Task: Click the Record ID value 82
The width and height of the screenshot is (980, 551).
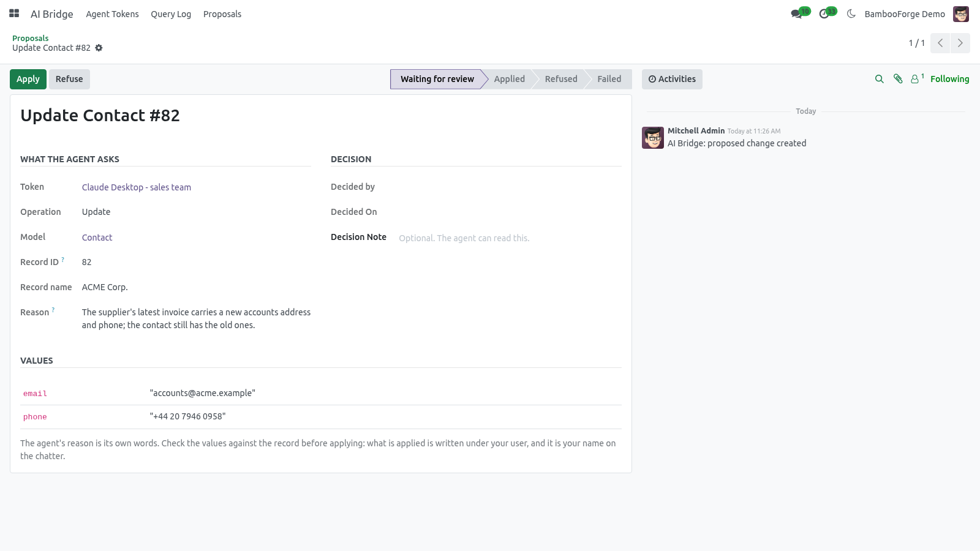Action: [x=87, y=262]
